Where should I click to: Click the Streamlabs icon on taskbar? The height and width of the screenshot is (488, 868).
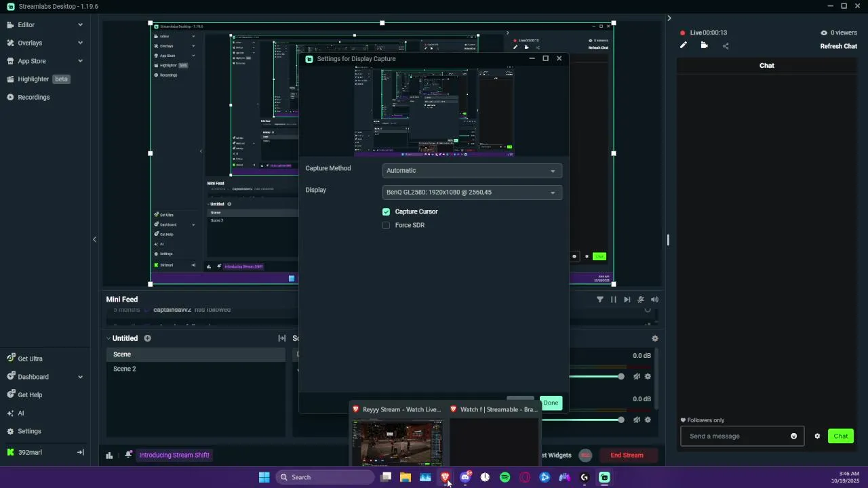coord(604,477)
